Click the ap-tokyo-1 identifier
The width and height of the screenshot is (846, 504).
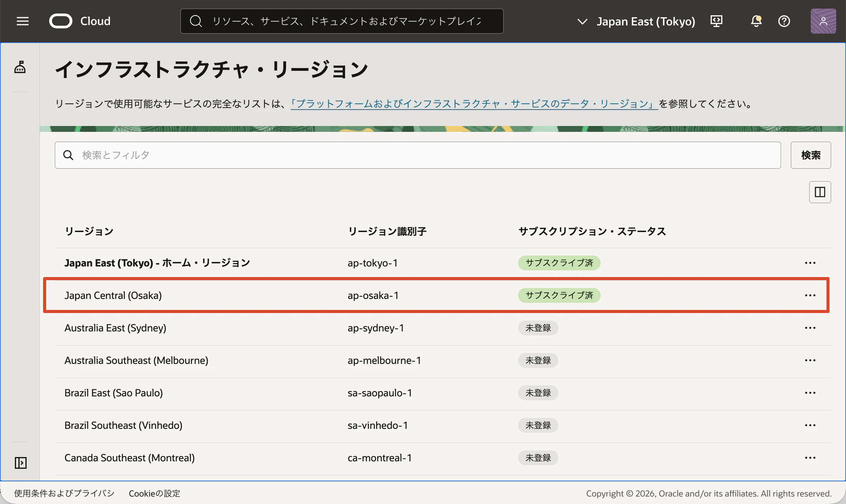click(373, 263)
